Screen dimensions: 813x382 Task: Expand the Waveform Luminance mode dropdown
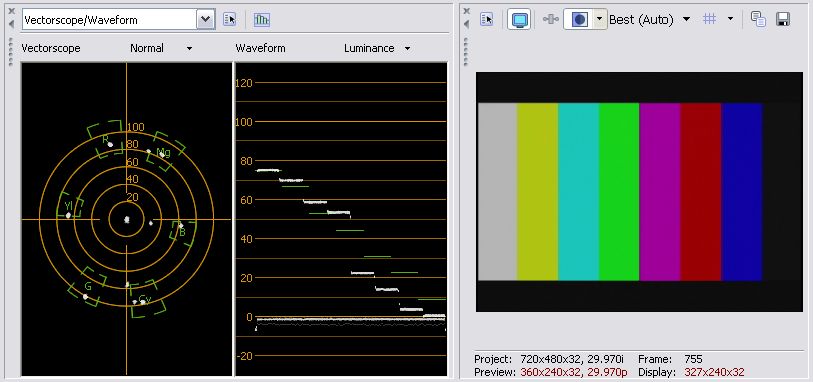click(408, 49)
